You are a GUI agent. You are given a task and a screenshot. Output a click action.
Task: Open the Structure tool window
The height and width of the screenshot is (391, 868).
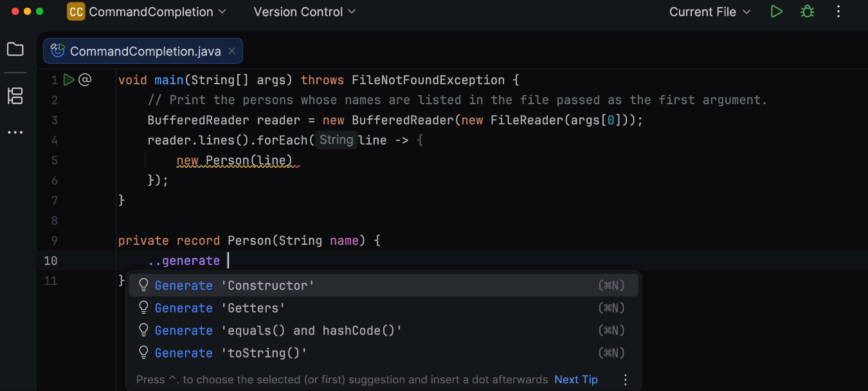pyautogui.click(x=15, y=96)
